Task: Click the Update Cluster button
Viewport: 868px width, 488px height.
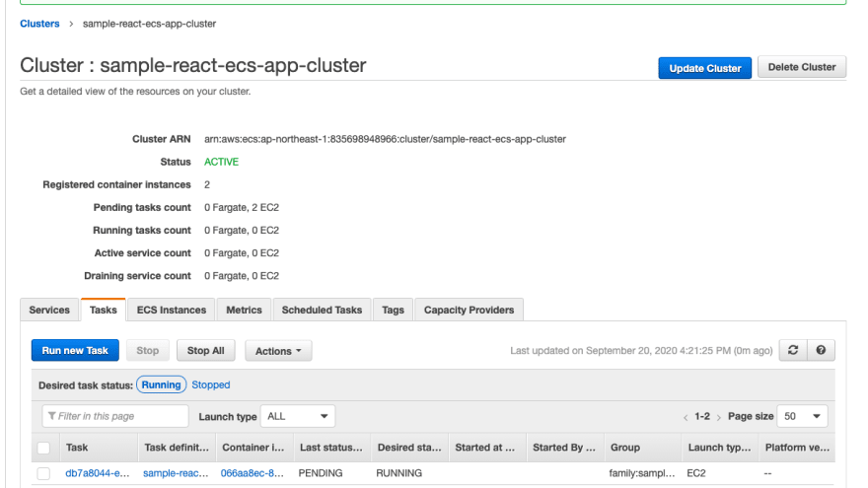Action: click(x=704, y=68)
